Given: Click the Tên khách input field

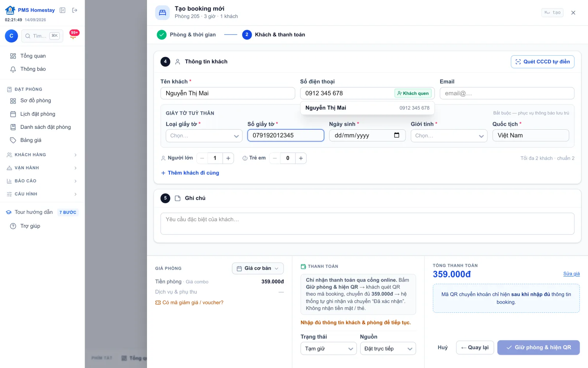Looking at the screenshot, I should coord(228,93).
